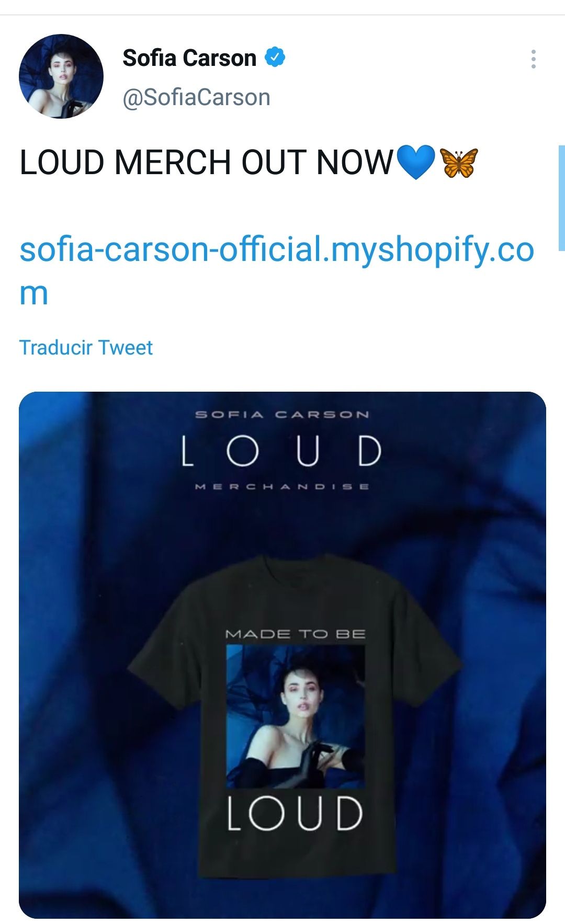The width and height of the screenshot is (565, 924).
Task: Click the MERCHANDISE caption in image
Action: tap(282, 486)
